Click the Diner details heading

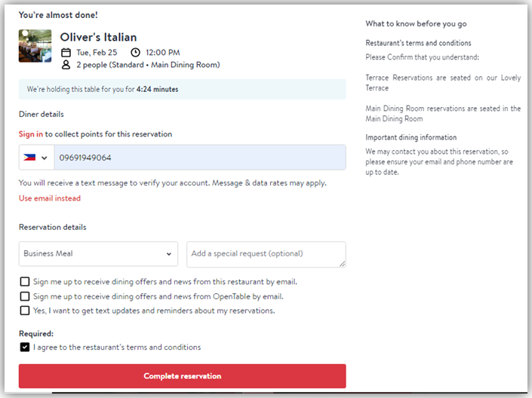pos(41,114)
